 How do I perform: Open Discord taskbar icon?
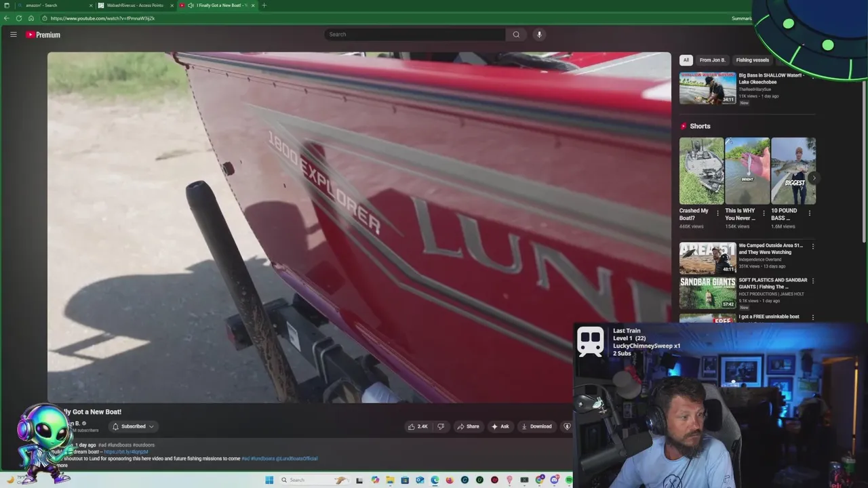[554, 480]
